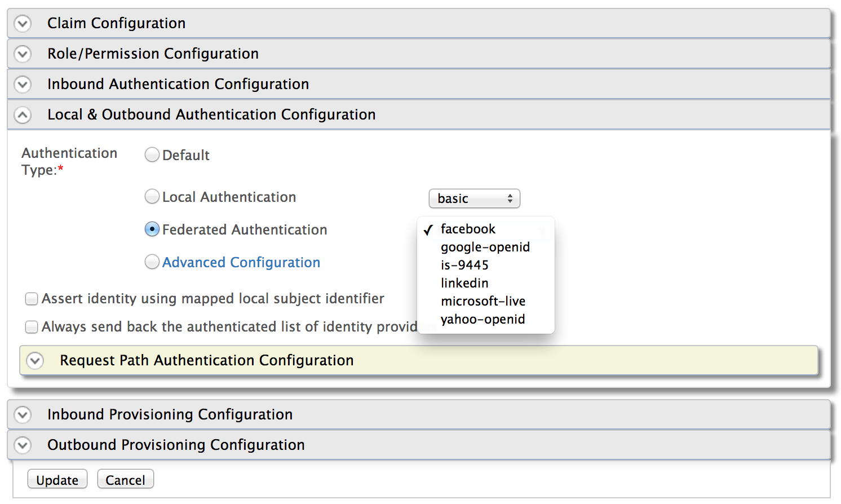Expand Outbound Provisioning Configuration chevron icon
841x504 pixels.
pyautogui.click(x=23, y=445)
